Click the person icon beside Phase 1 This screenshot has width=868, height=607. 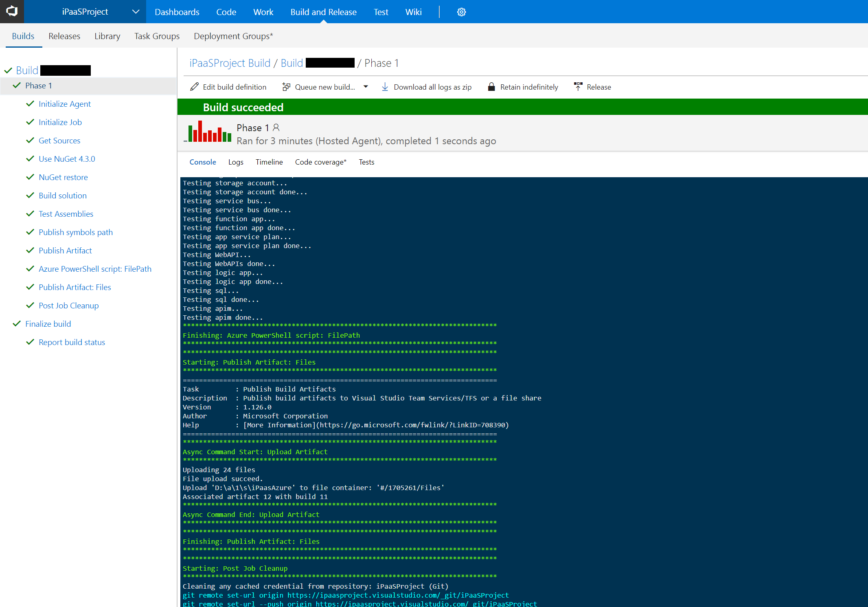(x=276, y=128)
